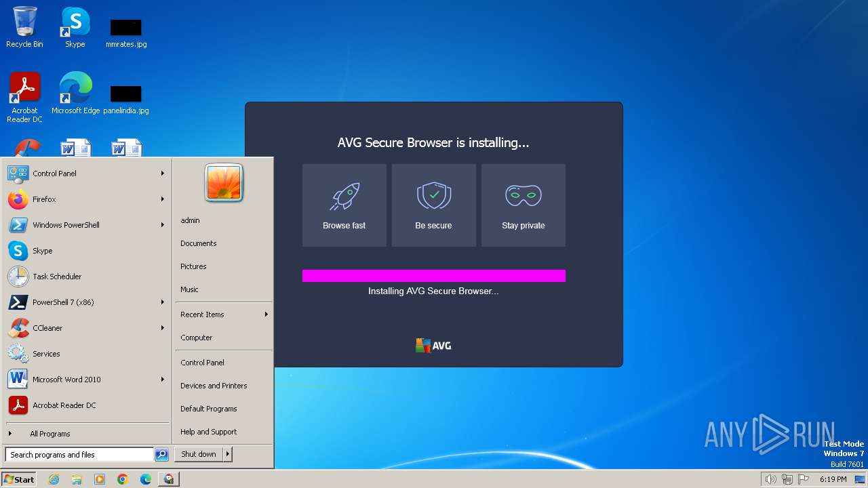Click the network tray icon
The width and height of the screenshot is (868, 488).
coord(787,479)
